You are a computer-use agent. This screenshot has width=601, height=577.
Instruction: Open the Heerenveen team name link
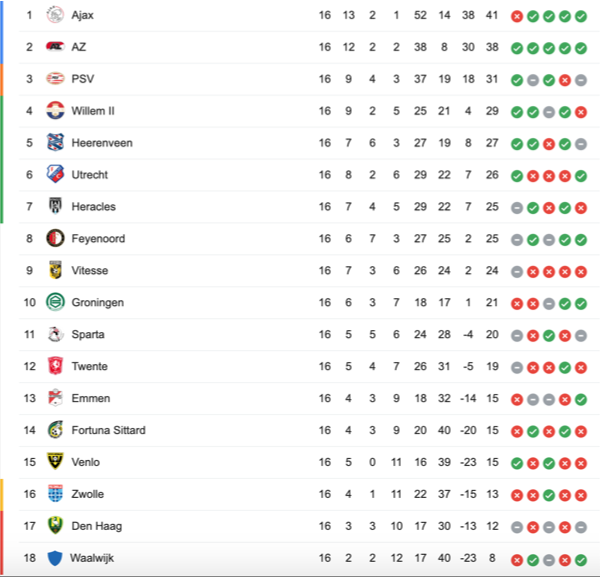[x=102, y=143]
